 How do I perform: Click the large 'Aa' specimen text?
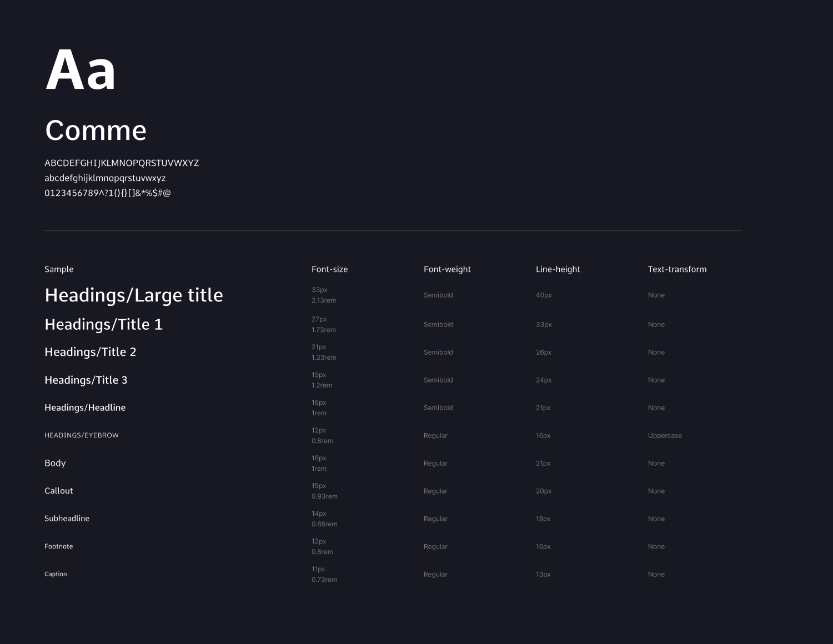coord(80,71)
